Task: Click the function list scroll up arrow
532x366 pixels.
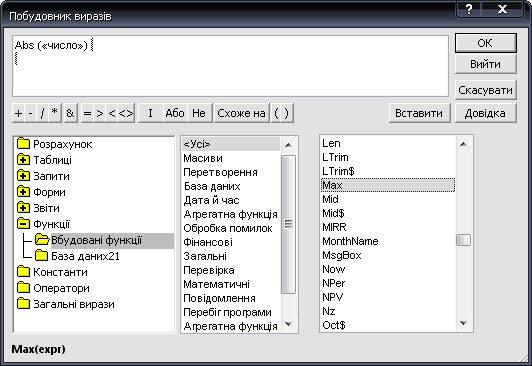Action: [x=463, y=144]
